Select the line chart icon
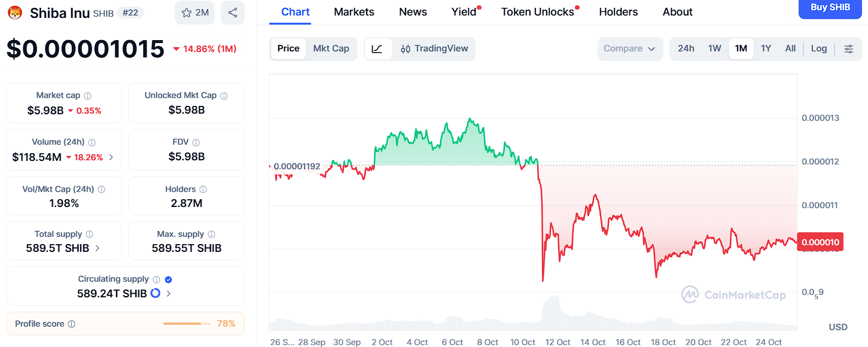 [x=377, y=48]
